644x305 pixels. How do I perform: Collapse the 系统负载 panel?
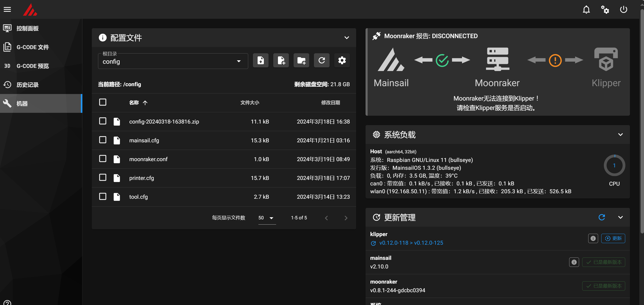coord(621,135)
